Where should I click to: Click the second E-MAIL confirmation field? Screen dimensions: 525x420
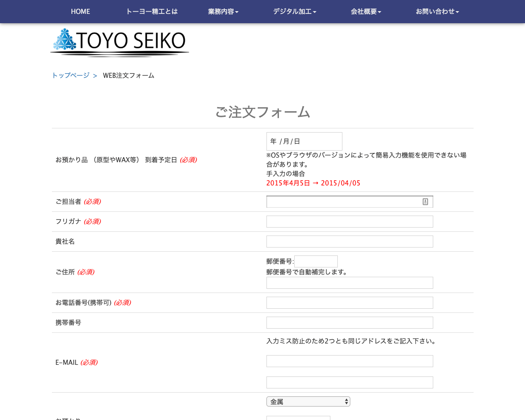tap(349, 382)
